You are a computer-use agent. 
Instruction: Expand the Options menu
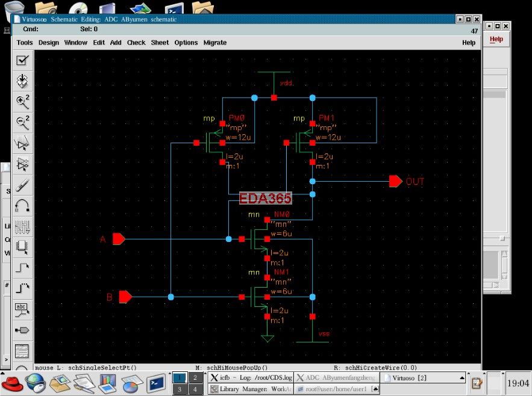(186, 43)
